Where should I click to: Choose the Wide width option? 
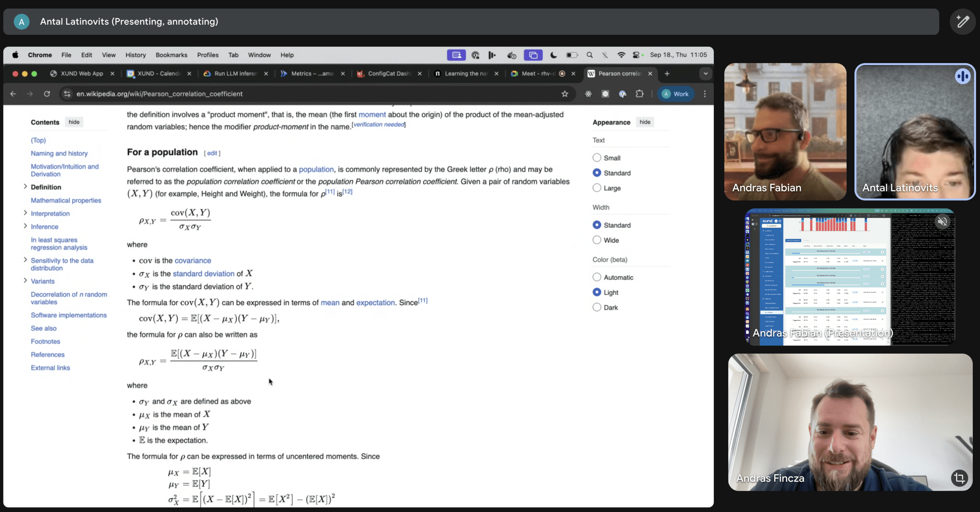pyautogui.click(x=597, y=240)
